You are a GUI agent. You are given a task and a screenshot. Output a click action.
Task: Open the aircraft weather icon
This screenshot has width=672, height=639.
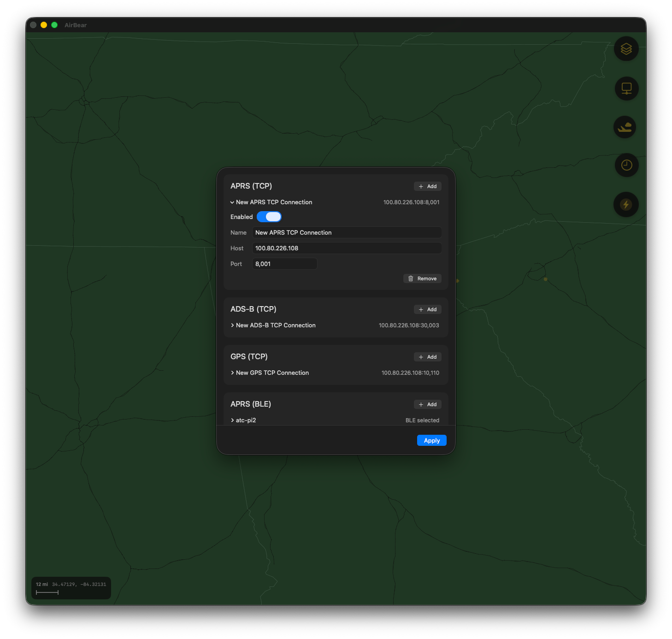(x=625, y=127)
